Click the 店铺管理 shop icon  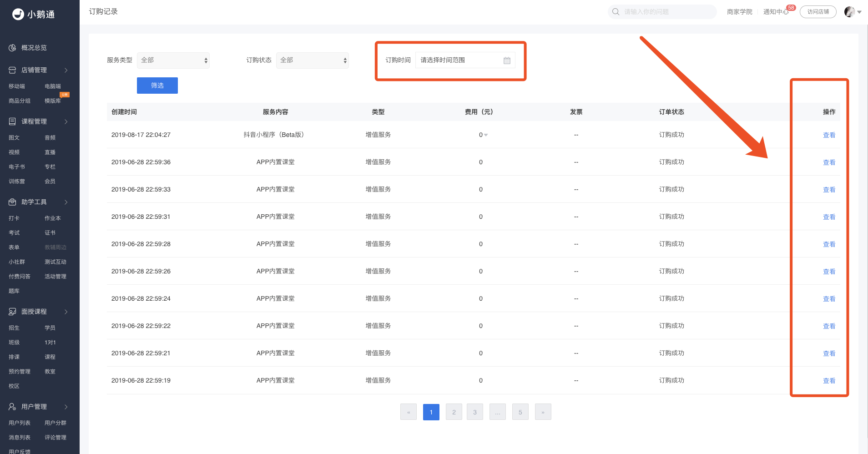click(x=12, y=70)
